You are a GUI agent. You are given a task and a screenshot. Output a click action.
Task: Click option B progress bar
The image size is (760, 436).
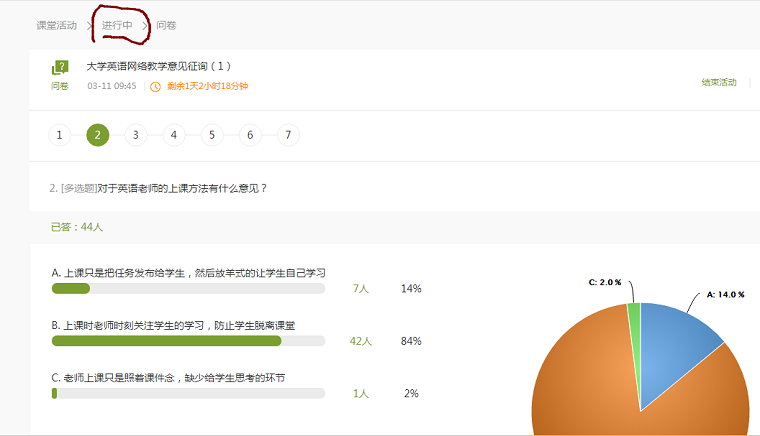189,341
